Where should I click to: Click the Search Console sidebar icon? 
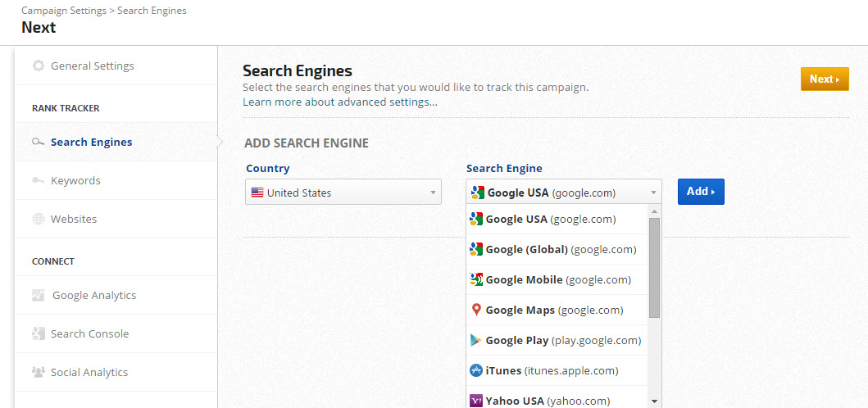coord(38,334)
